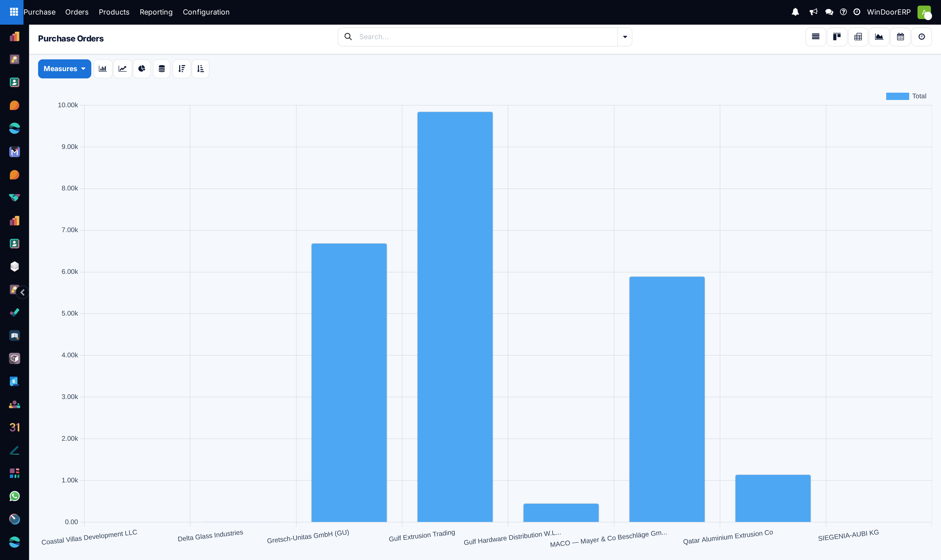Screen dimensions: 941x560
Task: Open the Products menu
Action: [114, 12]
